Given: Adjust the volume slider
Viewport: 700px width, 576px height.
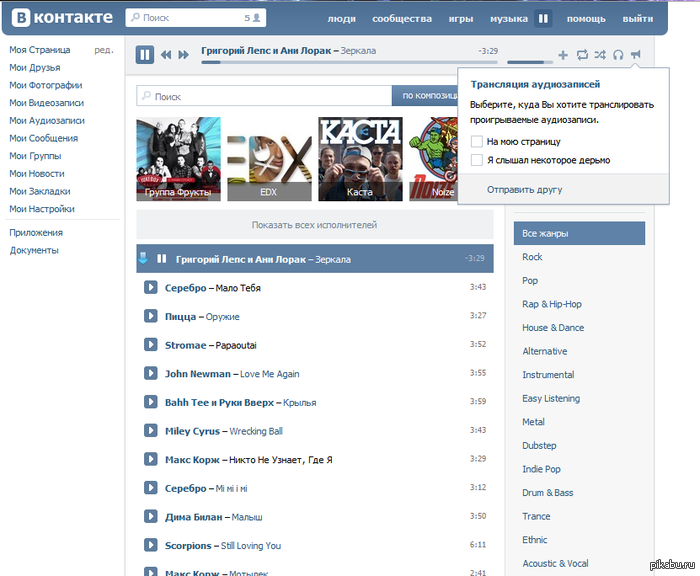Looking at the screenshot, I should click(x=529, y=62).
